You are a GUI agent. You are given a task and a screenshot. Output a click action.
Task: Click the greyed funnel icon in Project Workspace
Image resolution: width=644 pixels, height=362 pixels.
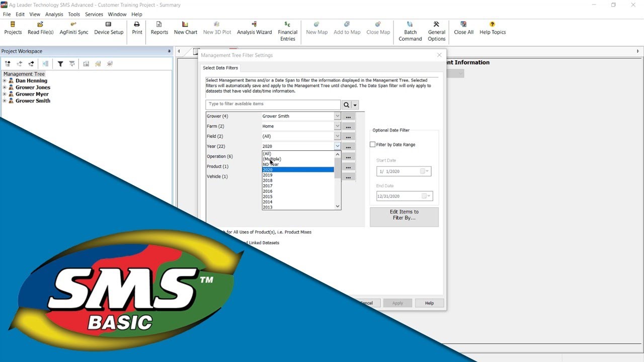(x=72, y=64)
